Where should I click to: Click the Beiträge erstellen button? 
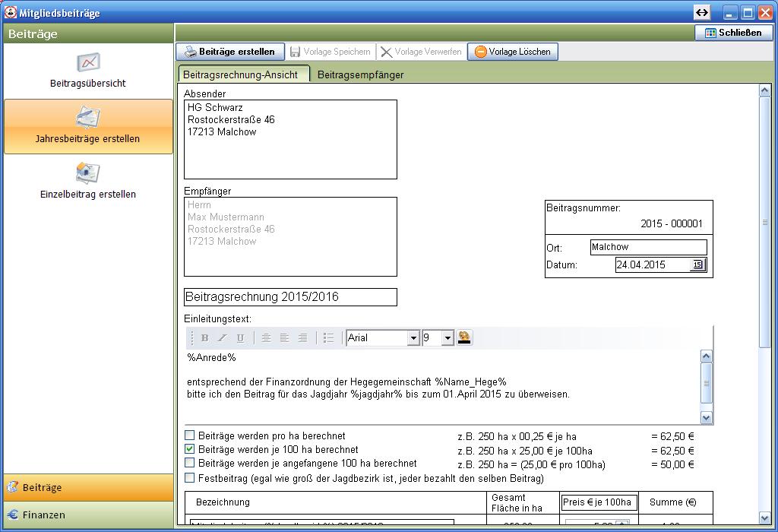230,52
